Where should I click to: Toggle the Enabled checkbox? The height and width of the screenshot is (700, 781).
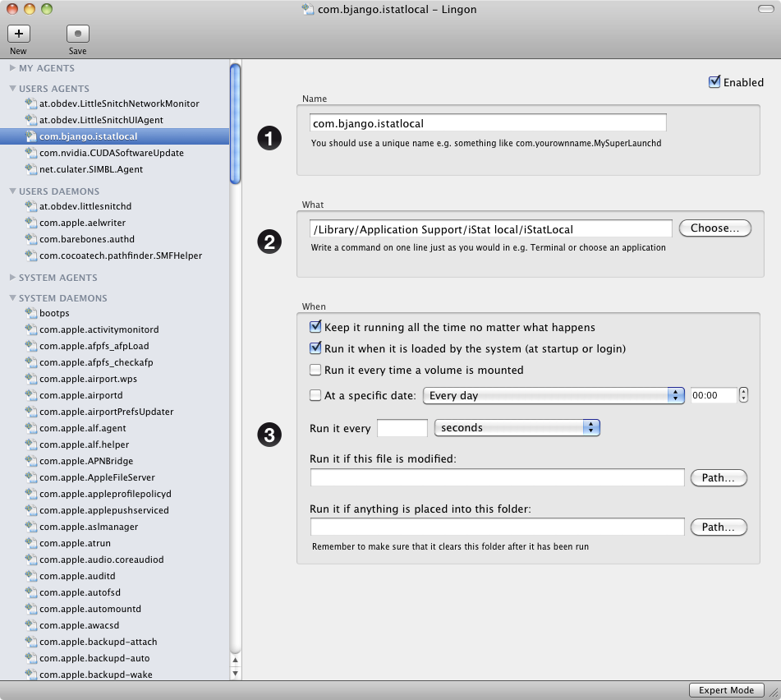click(714, 81)
